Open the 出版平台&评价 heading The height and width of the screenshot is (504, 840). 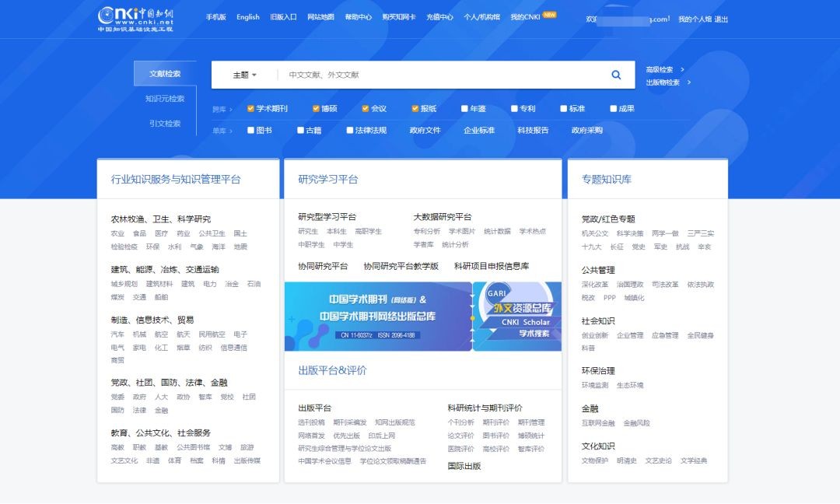point(332,370)
